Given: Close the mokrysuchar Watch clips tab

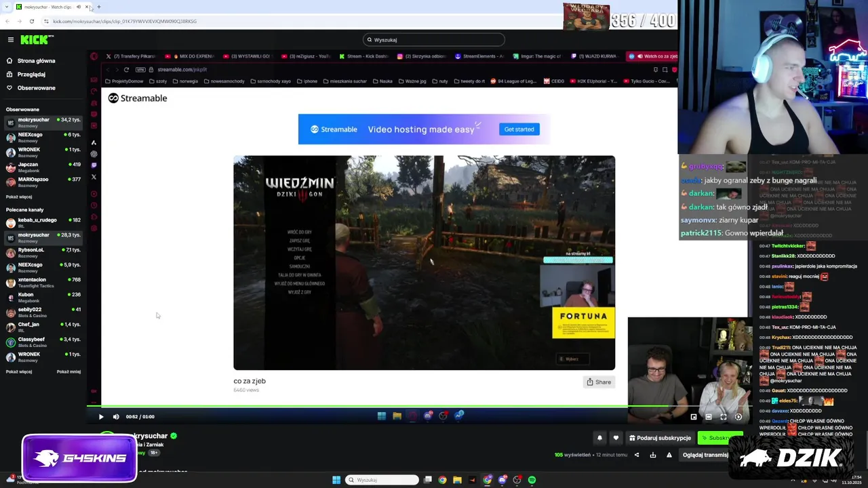Looking at the screenshot, I should [86, 7].
